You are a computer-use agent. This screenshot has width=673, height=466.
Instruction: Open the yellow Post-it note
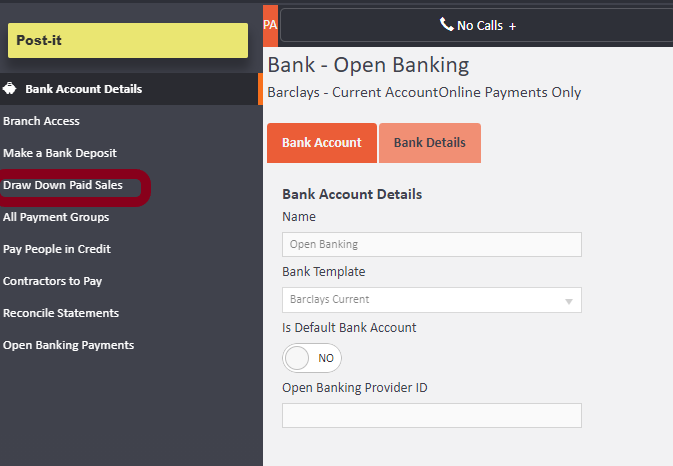coord(128,40)
